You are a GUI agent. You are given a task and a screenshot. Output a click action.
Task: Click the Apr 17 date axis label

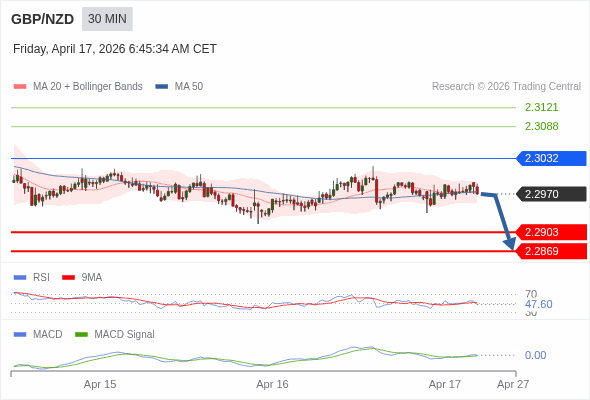[x=445, y=384]
